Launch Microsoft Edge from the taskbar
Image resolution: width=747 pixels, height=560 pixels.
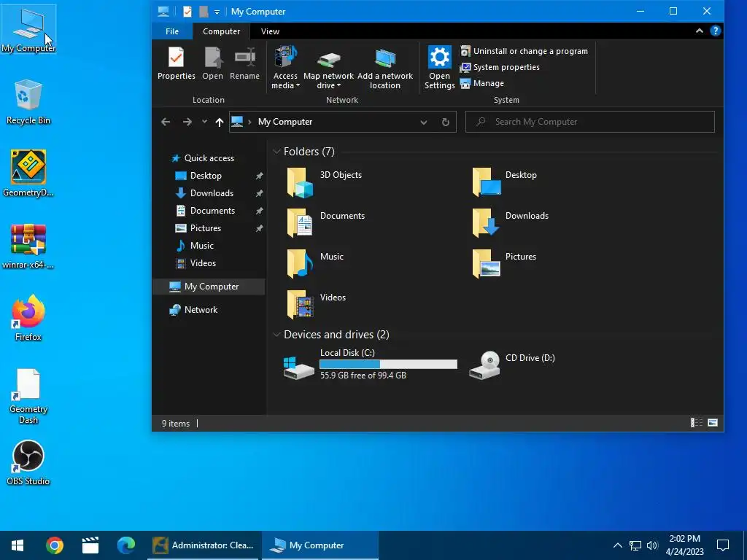pos(126,545)
